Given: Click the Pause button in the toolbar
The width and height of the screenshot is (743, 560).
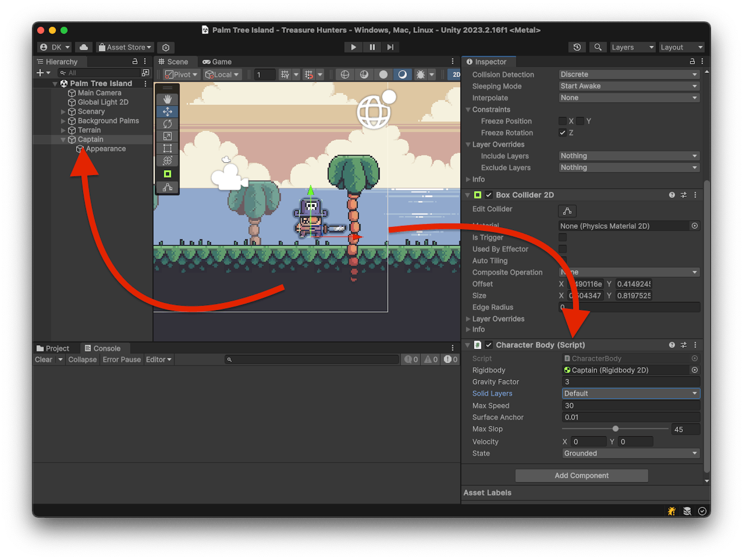Looking at the screenshot, I should (x=371, y=47).
